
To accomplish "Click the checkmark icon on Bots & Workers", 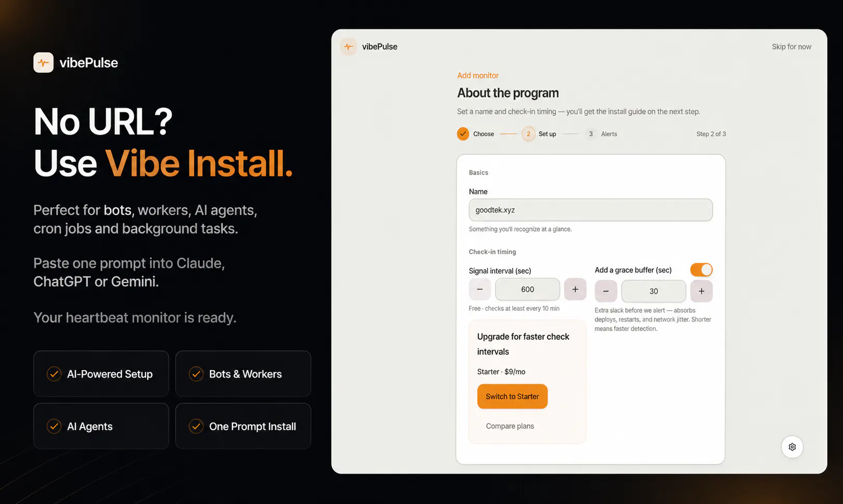I will pos(196,374).
